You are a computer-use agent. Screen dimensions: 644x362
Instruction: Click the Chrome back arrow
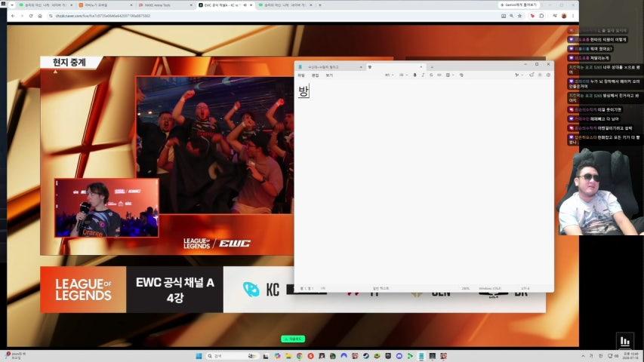(13, 16)
